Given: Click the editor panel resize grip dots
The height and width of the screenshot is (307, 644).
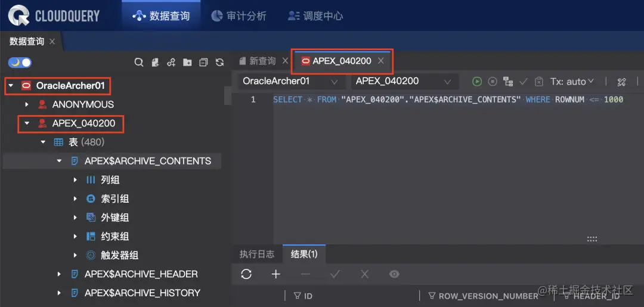Looking at the screenshot, I should pos(592,239).
